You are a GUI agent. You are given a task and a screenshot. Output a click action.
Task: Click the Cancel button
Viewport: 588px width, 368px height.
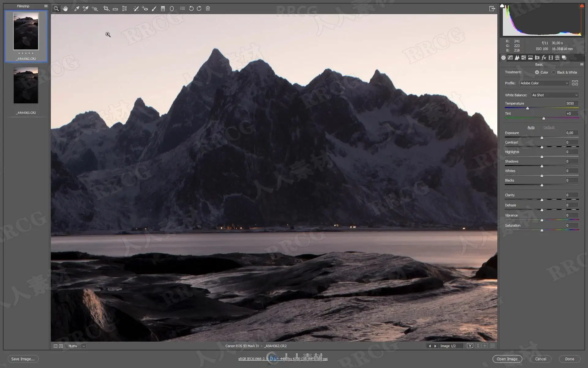[541, 359]
